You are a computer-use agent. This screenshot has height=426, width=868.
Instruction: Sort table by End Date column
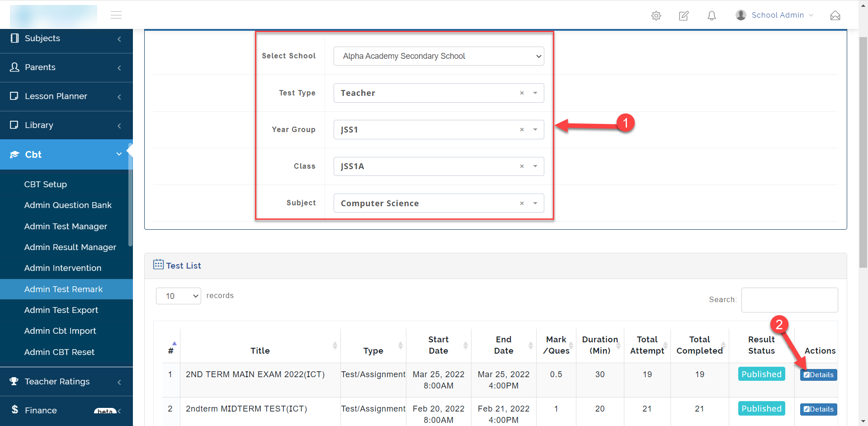pyautogui.click(x=531, y=346)
